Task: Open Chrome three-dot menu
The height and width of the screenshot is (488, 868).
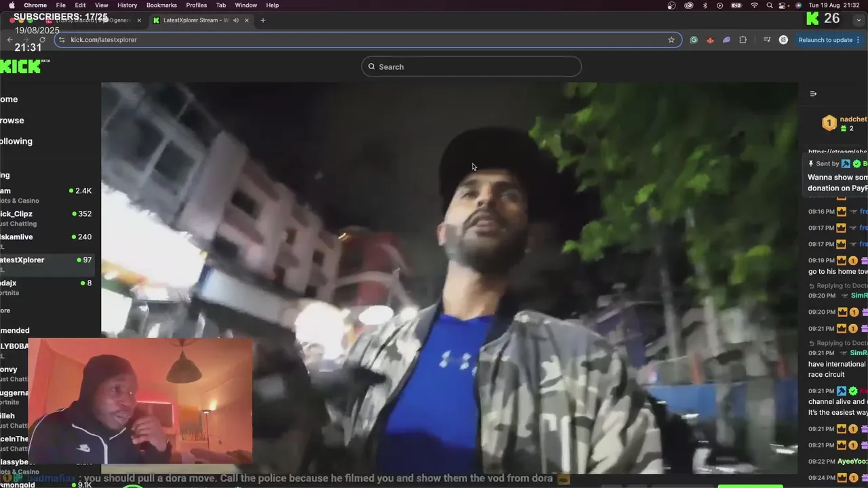Action: pos(859,40)
